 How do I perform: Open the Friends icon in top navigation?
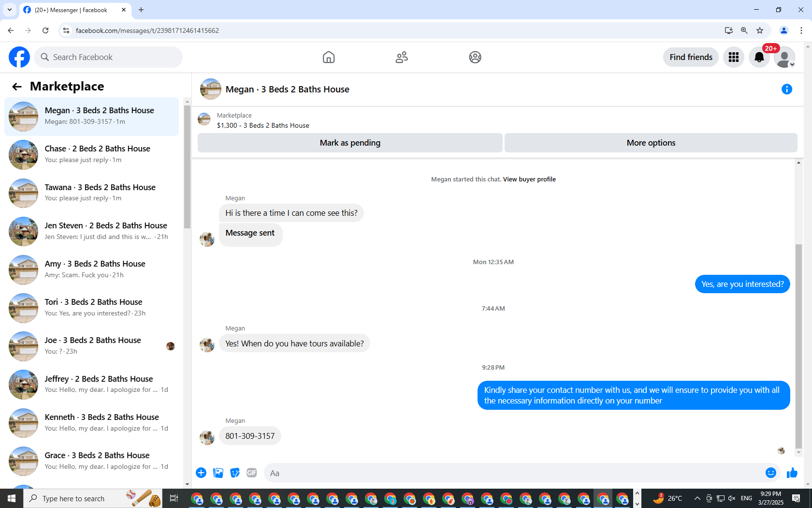[x=402, y=57]
